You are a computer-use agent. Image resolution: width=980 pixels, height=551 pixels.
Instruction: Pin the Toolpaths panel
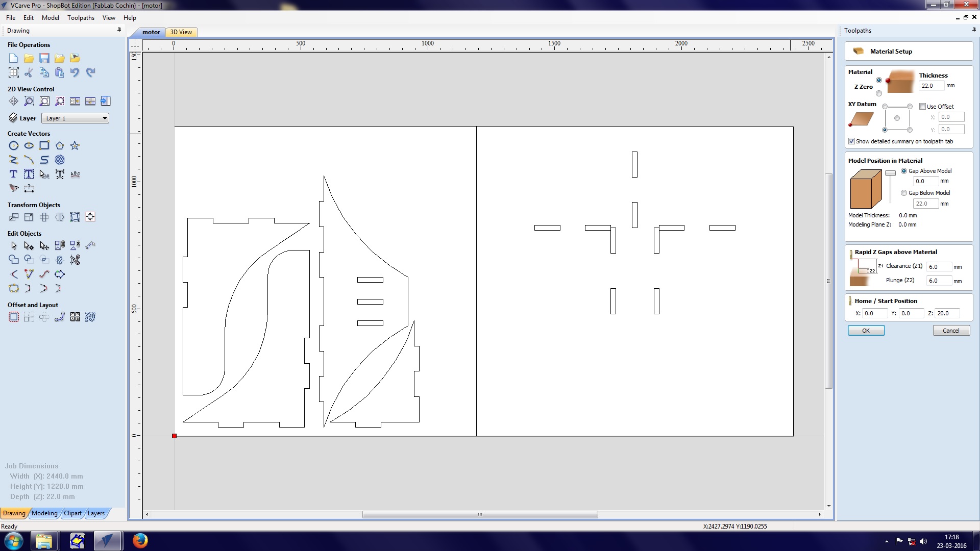(974, 30)
